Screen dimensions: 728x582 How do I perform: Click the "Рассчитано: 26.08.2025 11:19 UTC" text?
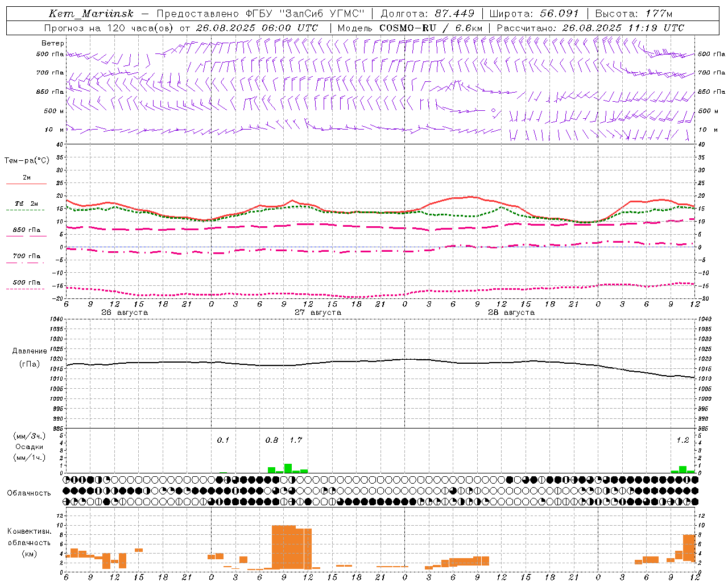pyautogui.click(x=590, y=28)
